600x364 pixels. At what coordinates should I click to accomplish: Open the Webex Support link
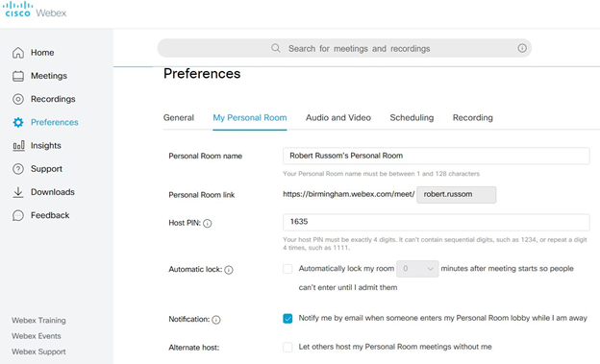(x=38, y=352)
